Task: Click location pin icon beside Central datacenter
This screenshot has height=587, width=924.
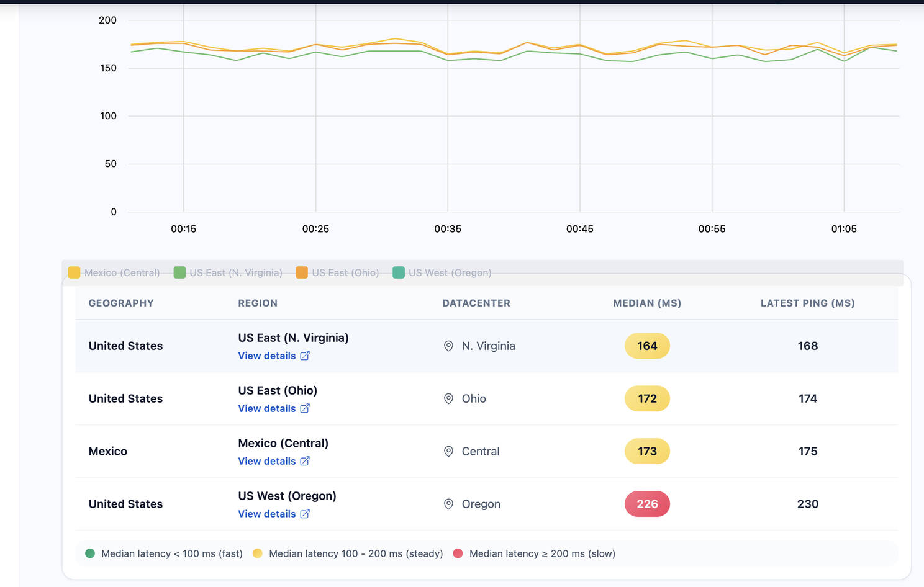Action: [x=448, y=452]
